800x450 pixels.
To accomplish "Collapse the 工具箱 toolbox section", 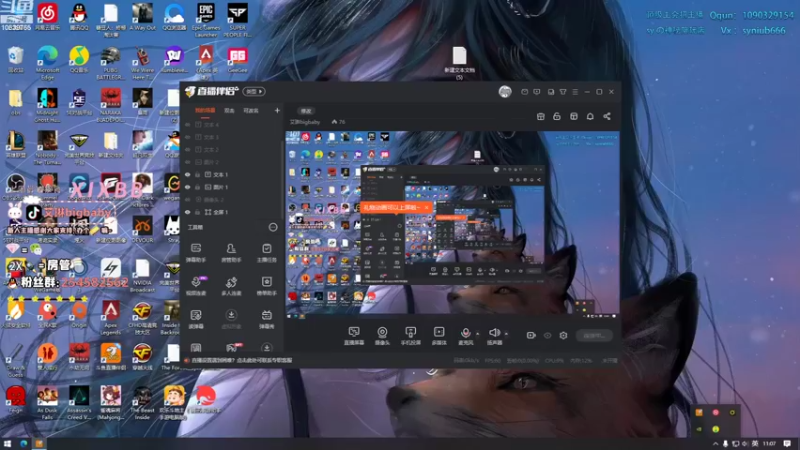I will coord(273,227).
